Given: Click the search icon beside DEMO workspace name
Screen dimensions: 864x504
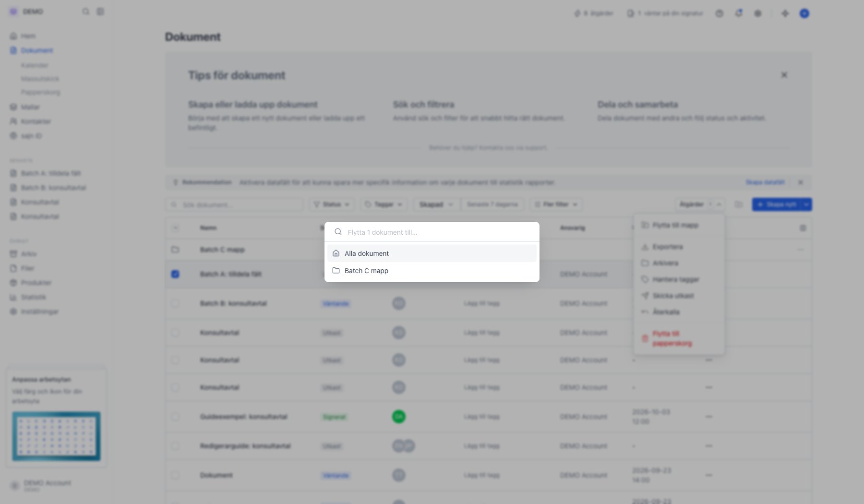Looking at the screenshot, I should (x=86, y=12).
